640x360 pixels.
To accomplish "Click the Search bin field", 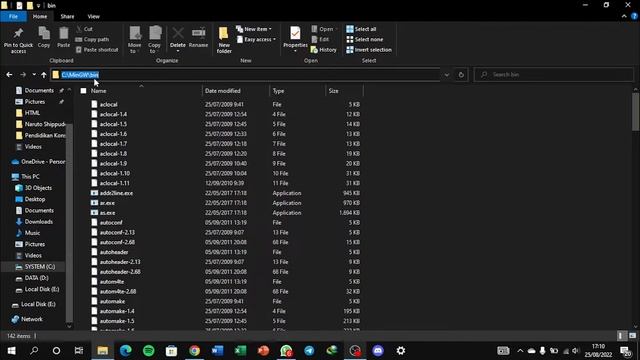I will point(553,75).
